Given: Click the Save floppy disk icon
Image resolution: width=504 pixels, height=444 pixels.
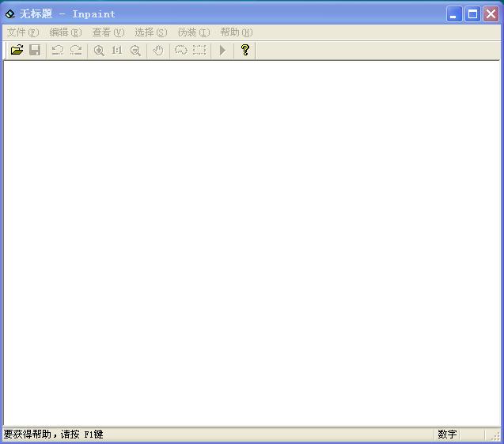Looking at the screenshot, I should pyautogui.click(x=35, y=50).
